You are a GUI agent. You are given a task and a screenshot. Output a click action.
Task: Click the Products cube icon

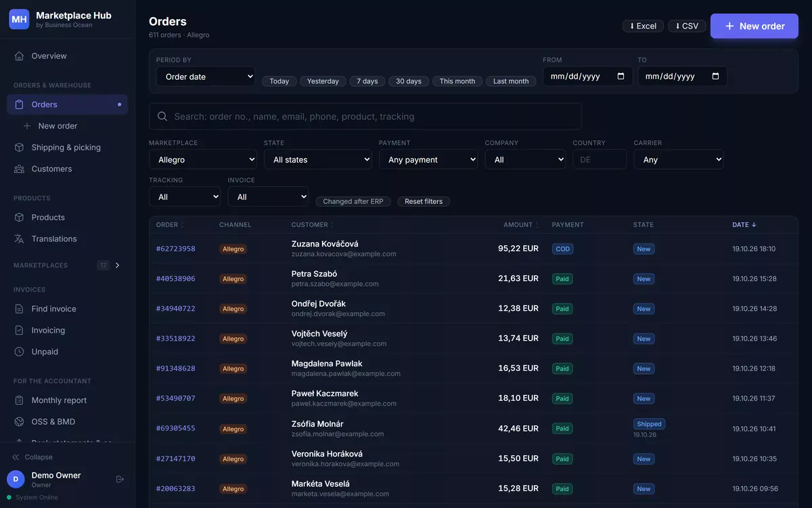tap(19, 217)
